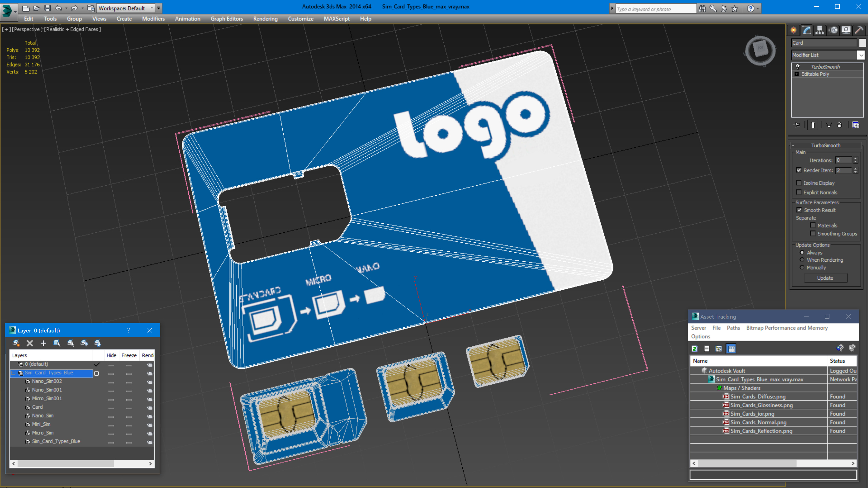Screen dimensions: 868x488
Task: Open the Graph Editors menu
Action: (x=227, y=19)
